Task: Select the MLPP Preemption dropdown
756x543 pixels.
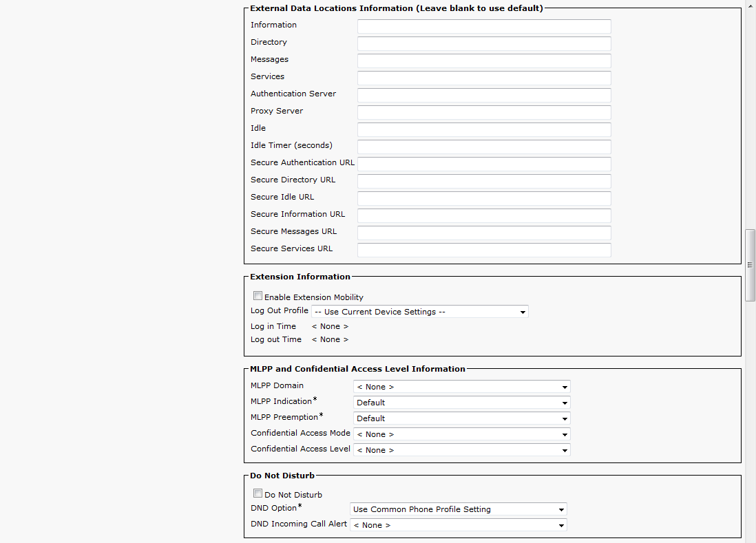Action: (x=461, y=418)
